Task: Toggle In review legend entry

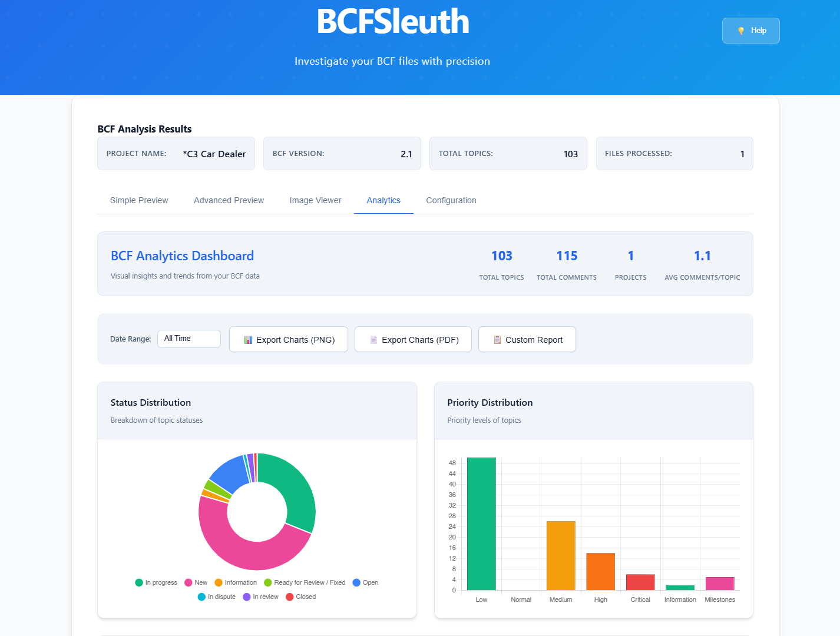Action: pyautogui.click(x=261, y=597)
